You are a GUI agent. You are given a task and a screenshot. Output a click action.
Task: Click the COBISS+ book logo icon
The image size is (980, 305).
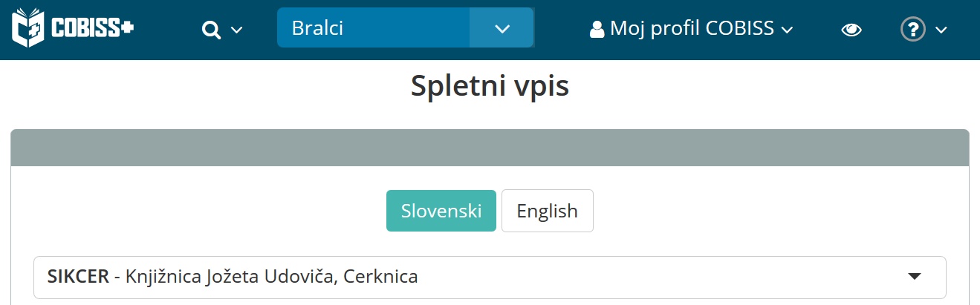point(29,29)
